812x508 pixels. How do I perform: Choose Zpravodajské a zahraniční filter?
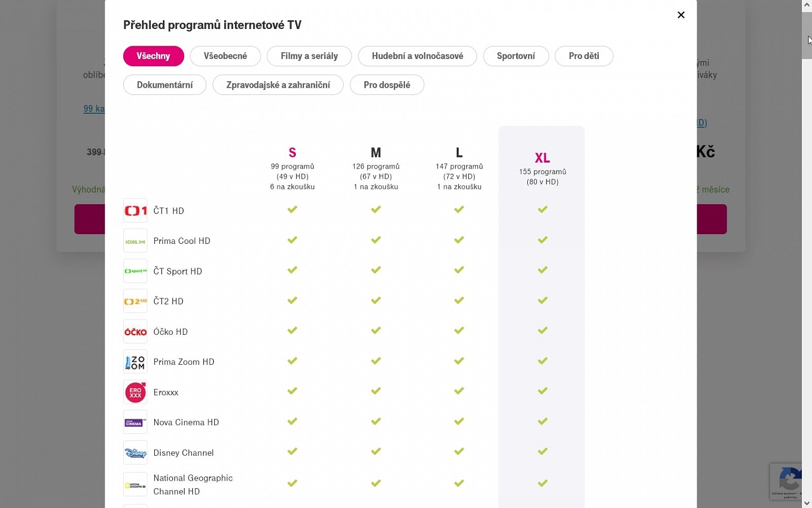pyautogui.click(x=278, y=85)
